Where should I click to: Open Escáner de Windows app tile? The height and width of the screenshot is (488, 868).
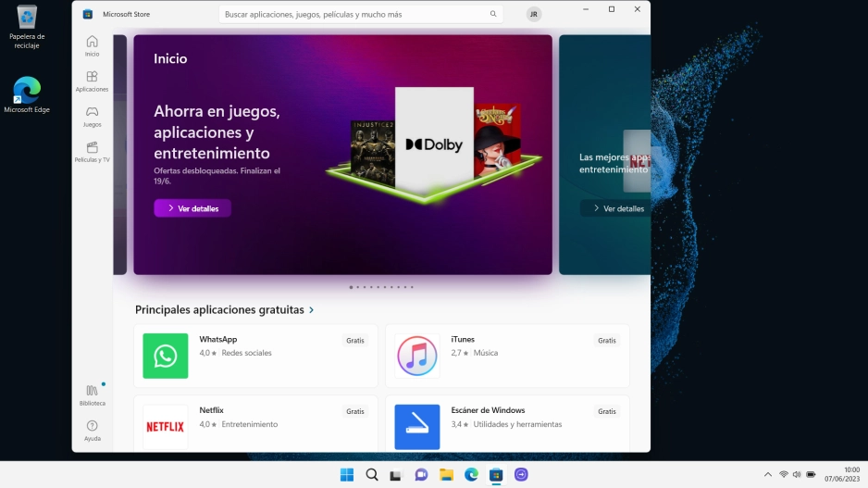[508, 424]
